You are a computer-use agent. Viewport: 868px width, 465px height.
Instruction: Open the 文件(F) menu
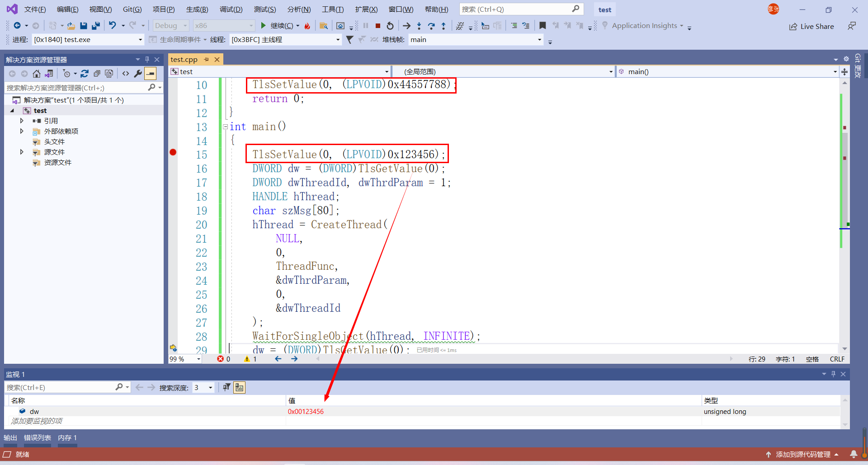[35, 9]
